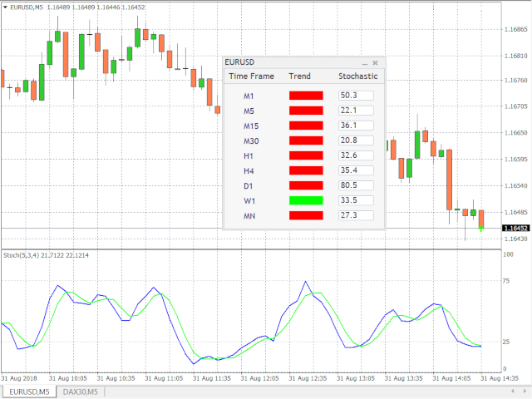Click the 1.16865 price scale label
This screenshot has height=399, width=532.
[x=516, y=30]
